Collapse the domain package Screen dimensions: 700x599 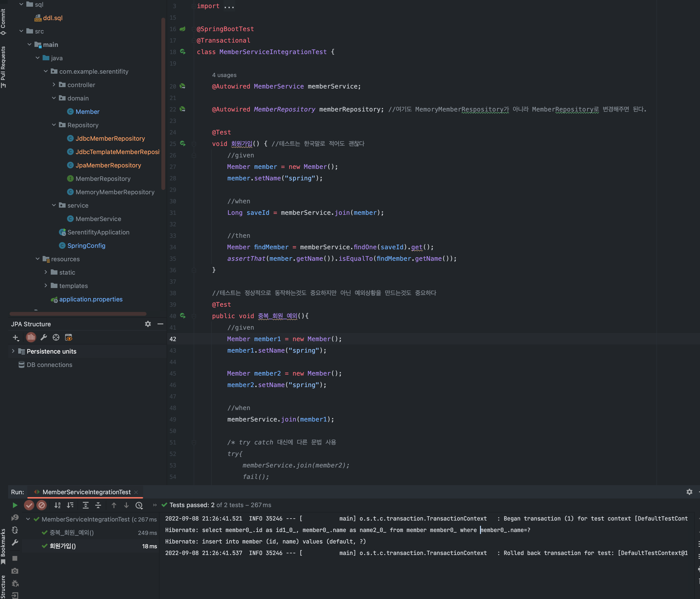click(x=54, y=98)
